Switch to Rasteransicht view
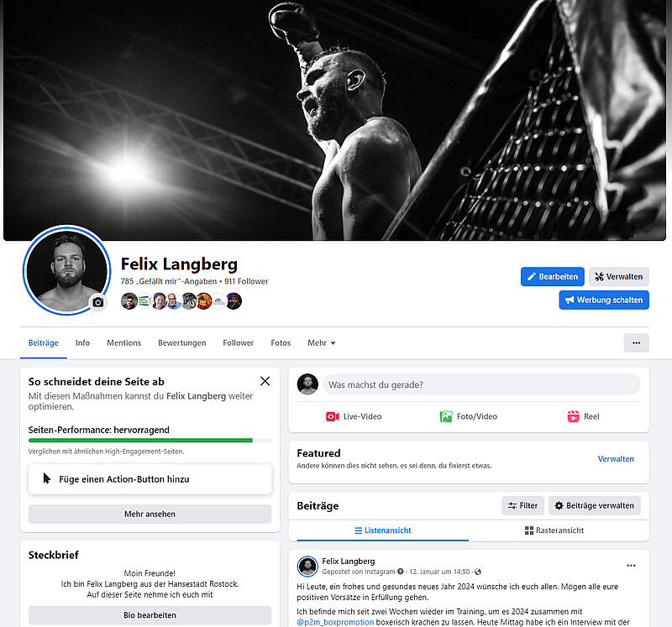672x627 pixels. (x=554, y=530)
